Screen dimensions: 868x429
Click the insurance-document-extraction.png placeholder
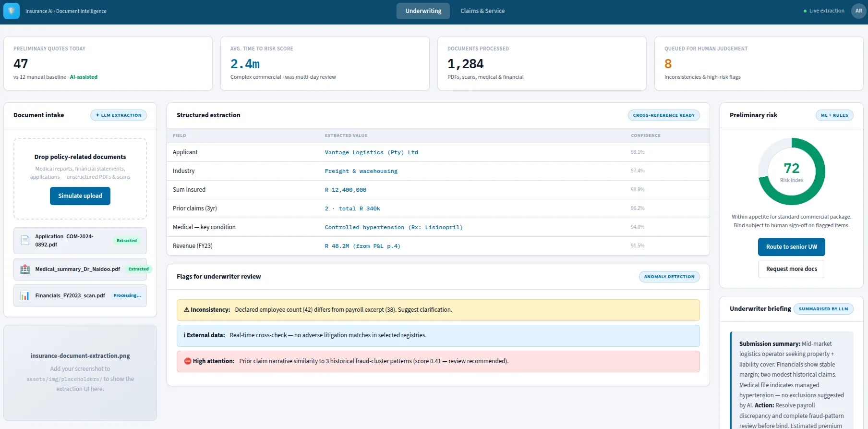pyautogui.click(x=80, y=373)
